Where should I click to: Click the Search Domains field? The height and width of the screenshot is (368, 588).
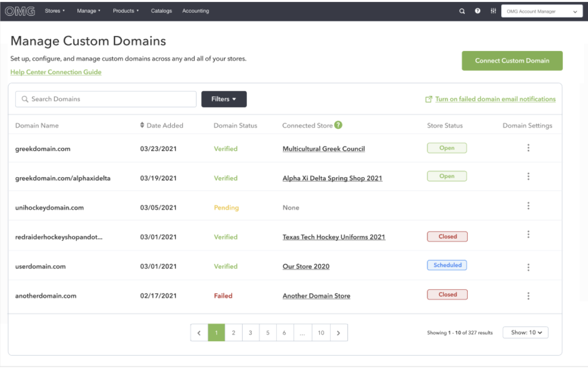click(106, 99)
